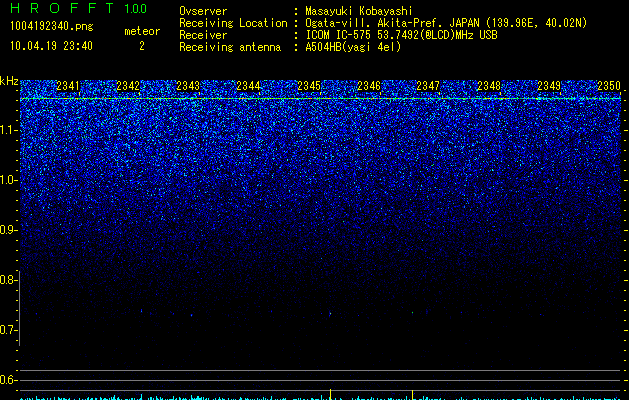The image size is (629, 400).
Task: Click the A504HB(yagi 4el) antenna text
Action: pyautogui.click(x=353, y=47)
